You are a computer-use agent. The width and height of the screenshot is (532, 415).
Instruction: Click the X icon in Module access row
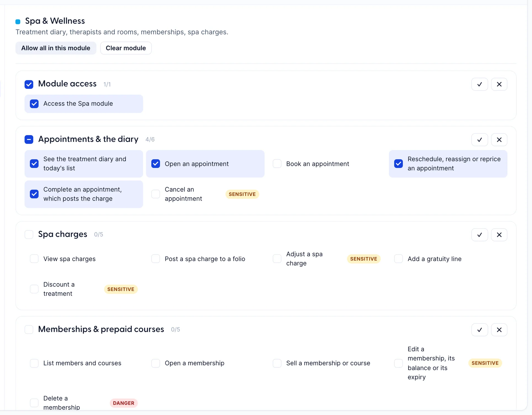499,84
